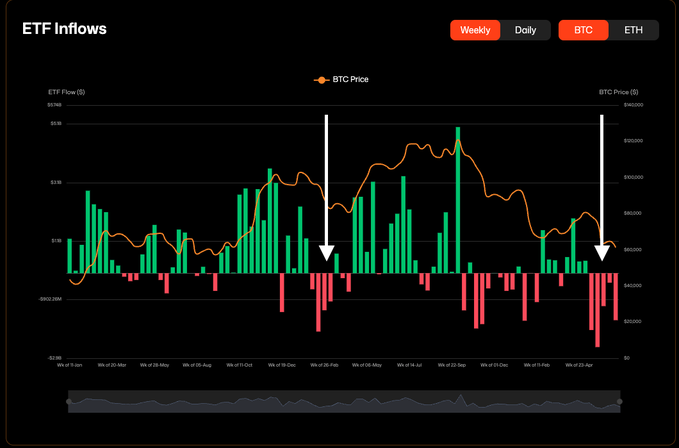Viewport: 679px width, 448px height.
Task: Click the $1.1B flow axis label
Action: click(x=57, y=241)
